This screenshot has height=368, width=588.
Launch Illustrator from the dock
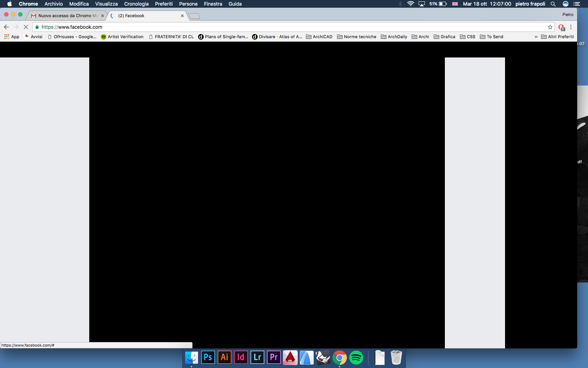pyautogui.click(x=224, y=357)
